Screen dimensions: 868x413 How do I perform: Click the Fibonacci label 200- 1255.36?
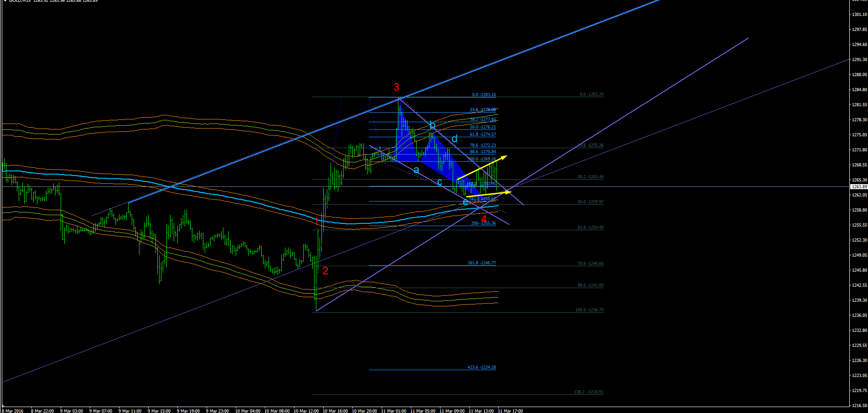click(x=483, y=223)
